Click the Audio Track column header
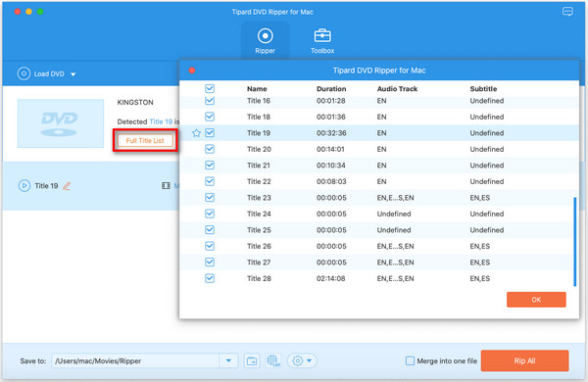 [x=397, y=89]
